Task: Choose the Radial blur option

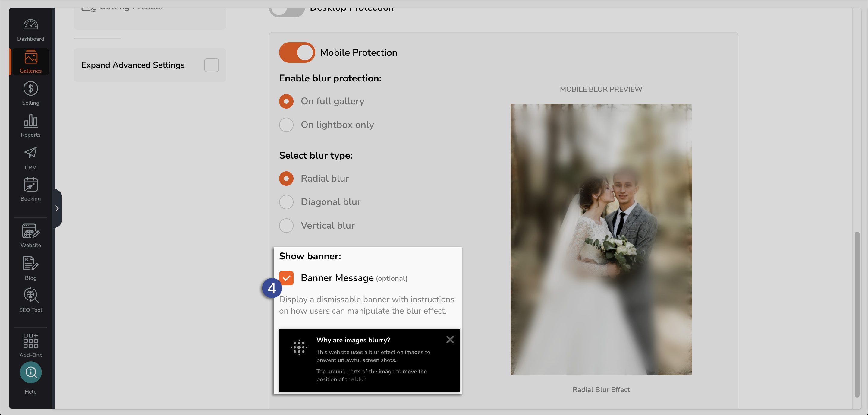Action: (286, 178)
